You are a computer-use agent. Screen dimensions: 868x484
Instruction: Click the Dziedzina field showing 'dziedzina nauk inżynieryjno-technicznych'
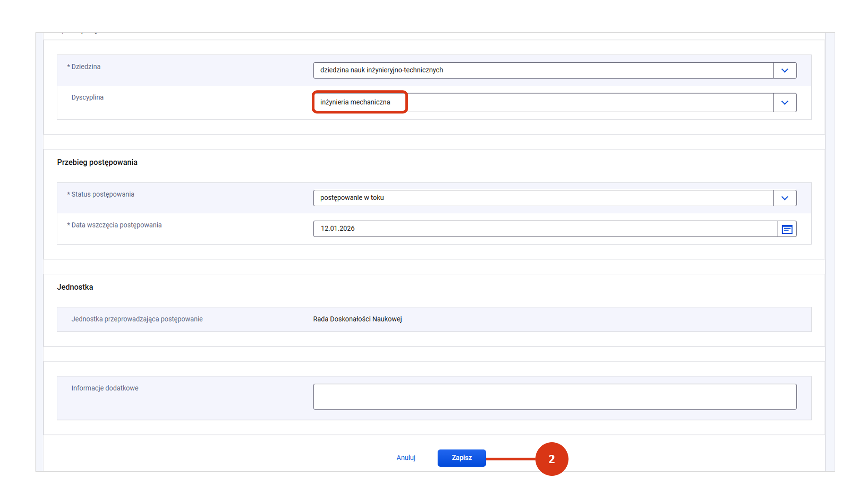point(543,70)
